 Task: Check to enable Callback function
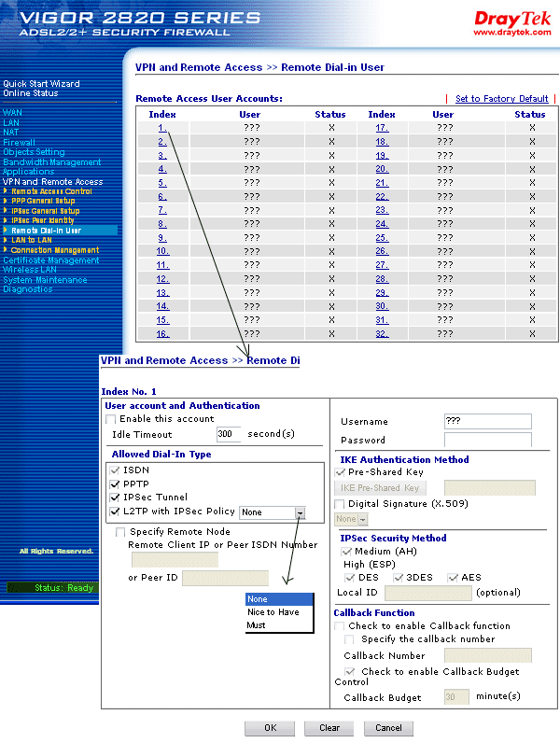click(339, 626)
